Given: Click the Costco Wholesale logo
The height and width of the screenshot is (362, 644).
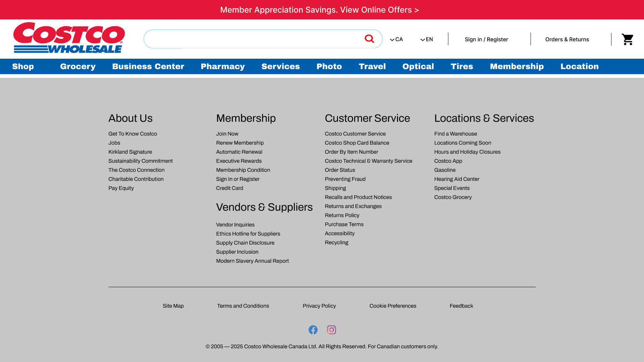Looking at the screenshot, I should click(x=69, y=38).
